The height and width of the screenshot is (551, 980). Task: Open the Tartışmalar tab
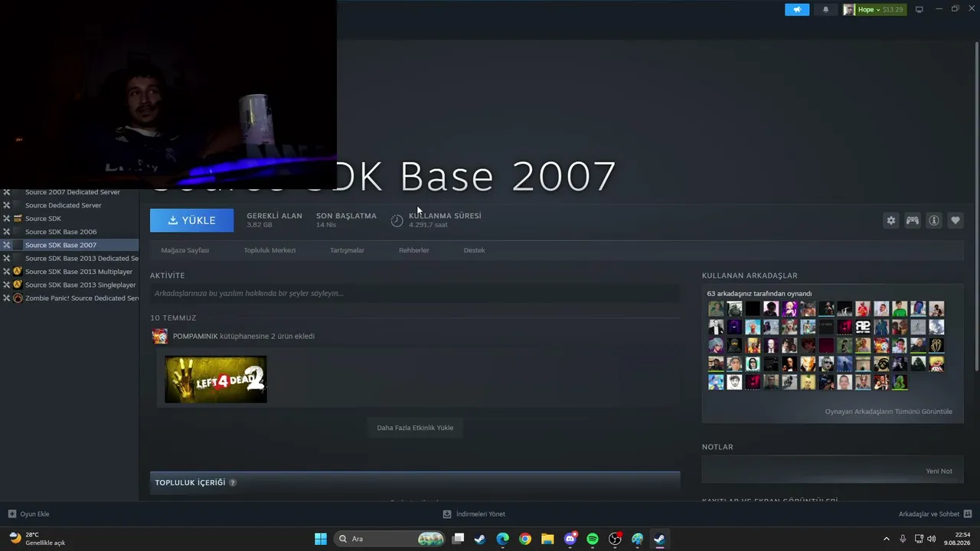347,250
